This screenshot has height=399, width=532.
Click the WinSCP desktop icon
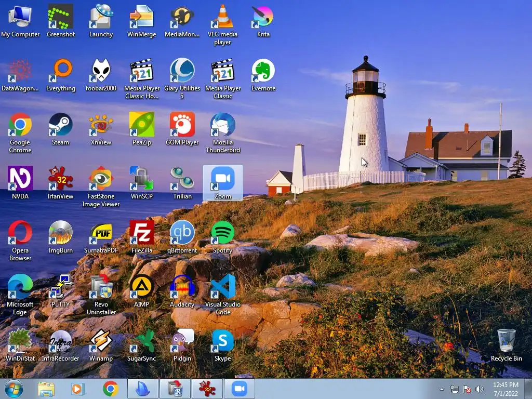141,183
